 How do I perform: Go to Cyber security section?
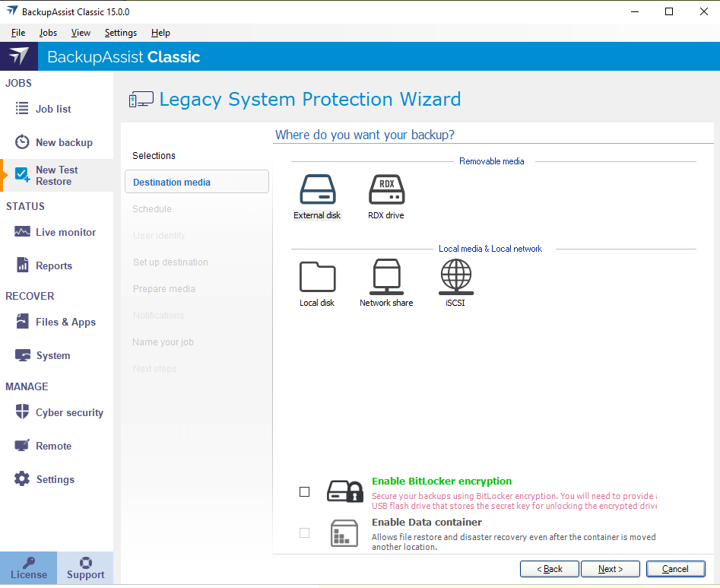pyautogui.click(x=68, y=412)
